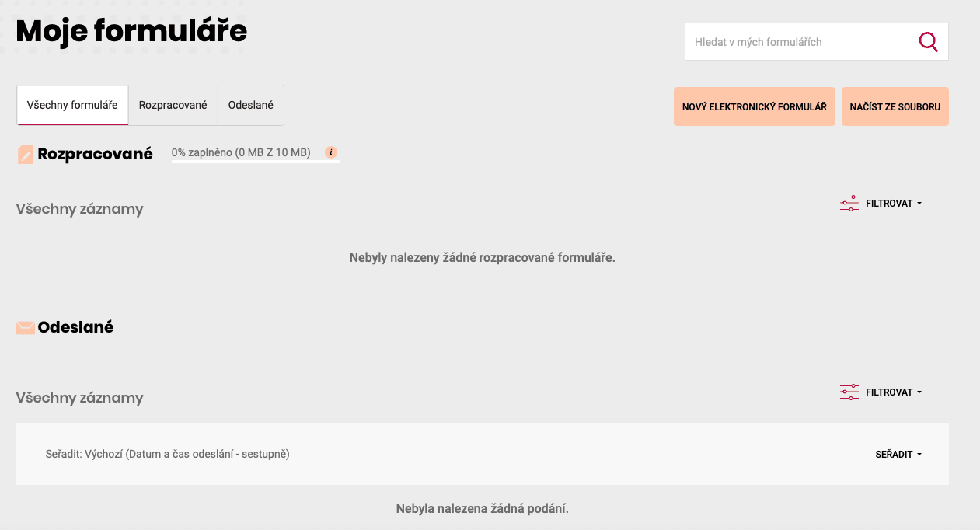
Task: Click the Nebyla nalezena žádná podání message
Action: tap(482, 509)
